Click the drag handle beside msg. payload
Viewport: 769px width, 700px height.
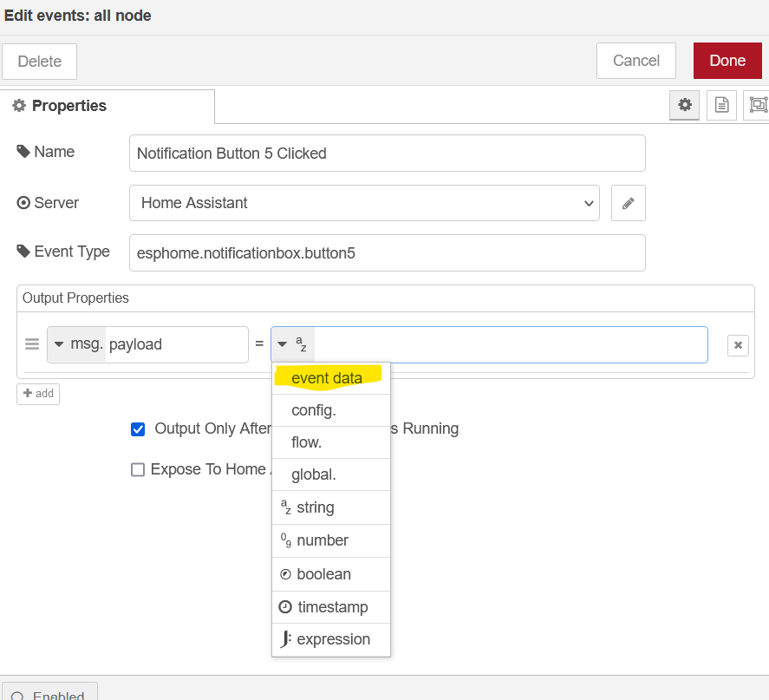pos(31,343)
